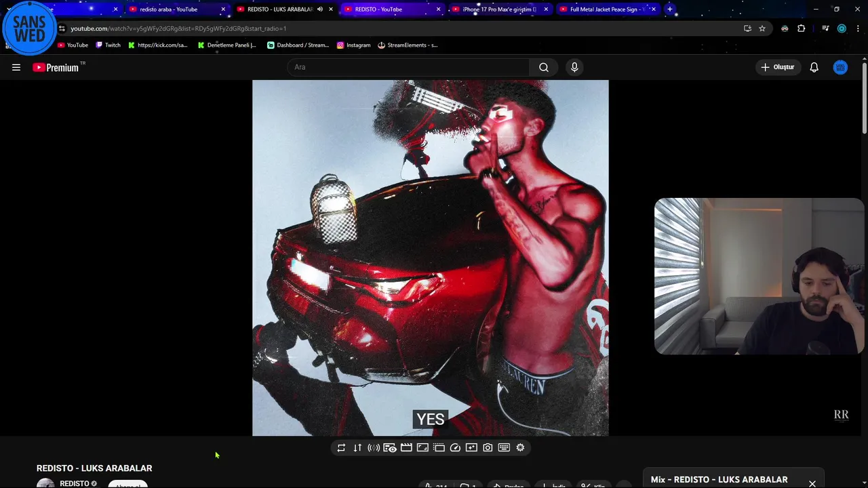Close the iPhone 17 Pro Max tab
The height and width of the screenshot is (488, 868).
[546, 9]
